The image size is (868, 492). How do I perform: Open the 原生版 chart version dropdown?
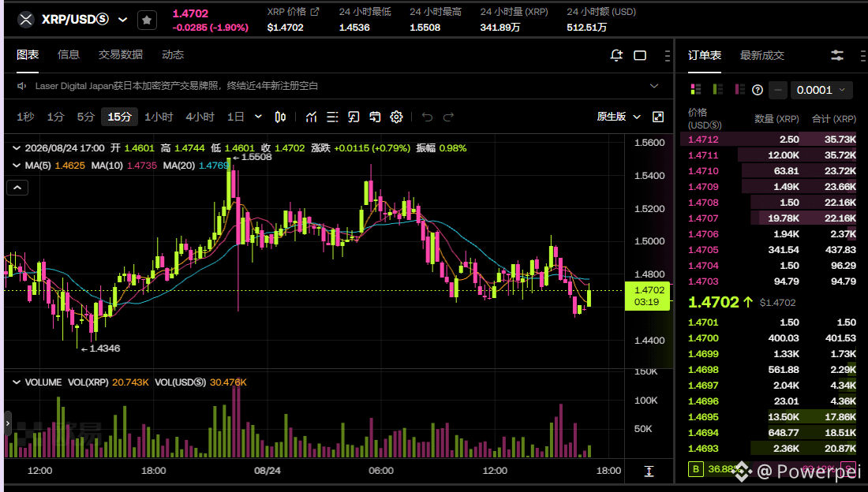(x=619, y=117)
